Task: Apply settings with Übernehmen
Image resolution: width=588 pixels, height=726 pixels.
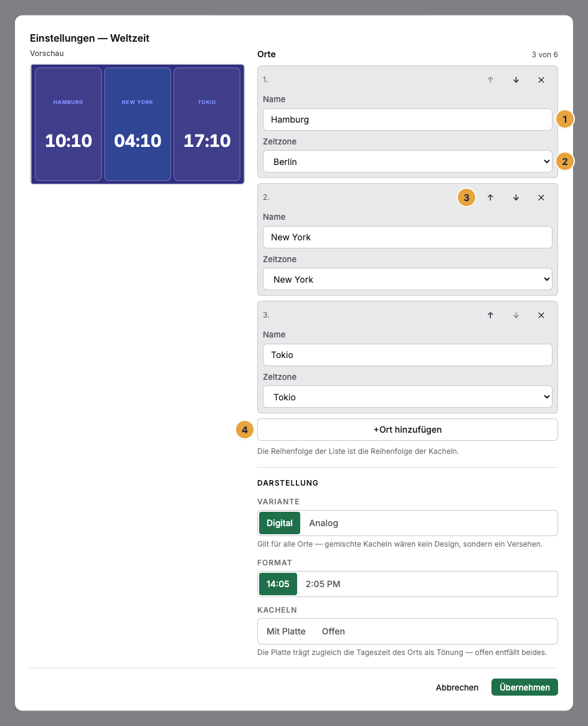Action: [524, 687]
